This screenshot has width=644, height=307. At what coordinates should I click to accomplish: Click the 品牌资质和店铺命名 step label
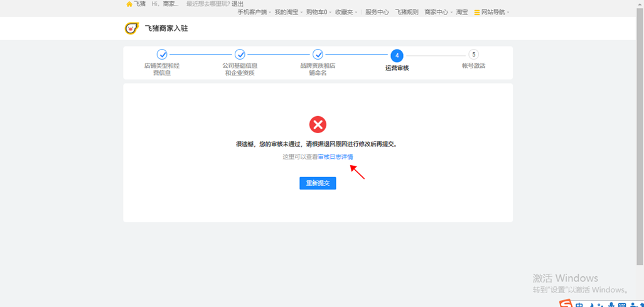click(318, 70)
